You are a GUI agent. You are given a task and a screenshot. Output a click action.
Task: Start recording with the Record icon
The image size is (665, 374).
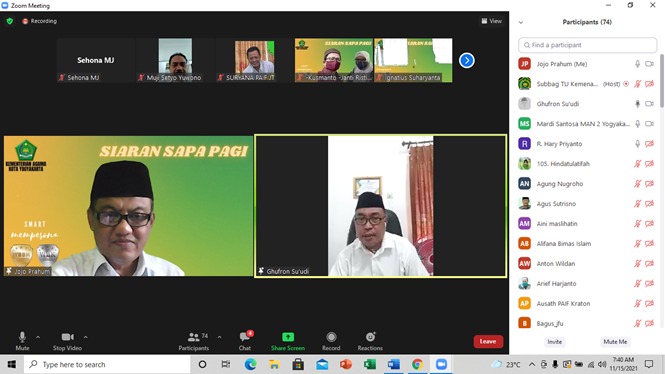(331, 337)
